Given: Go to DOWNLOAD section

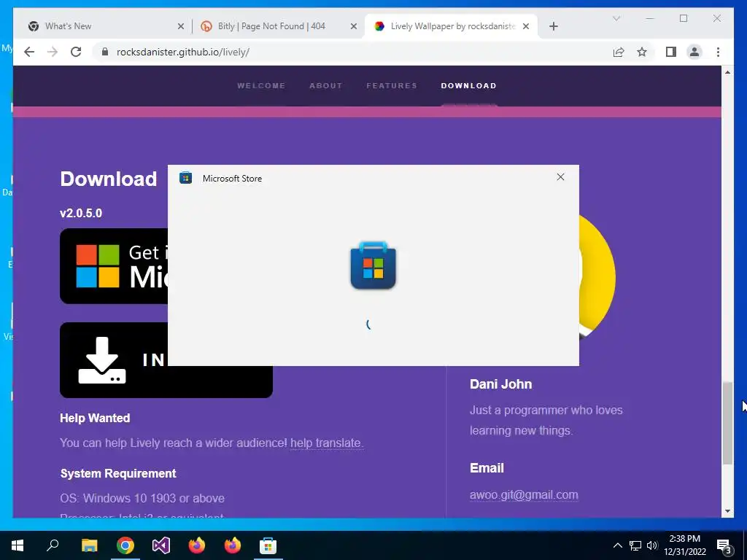Looking at the screenshot, I should coord(469,86).
